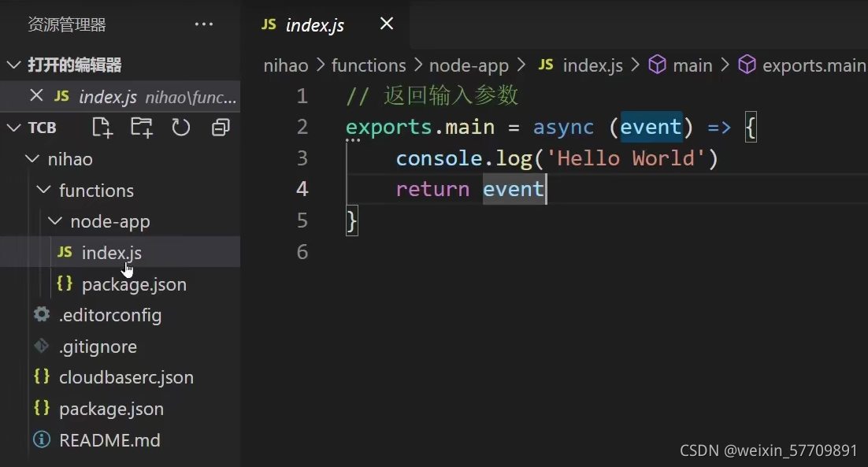Viewport: 868px width, 467px height.
Task: Collapse the functions folder chevron
Action: [x=43, y=190]
